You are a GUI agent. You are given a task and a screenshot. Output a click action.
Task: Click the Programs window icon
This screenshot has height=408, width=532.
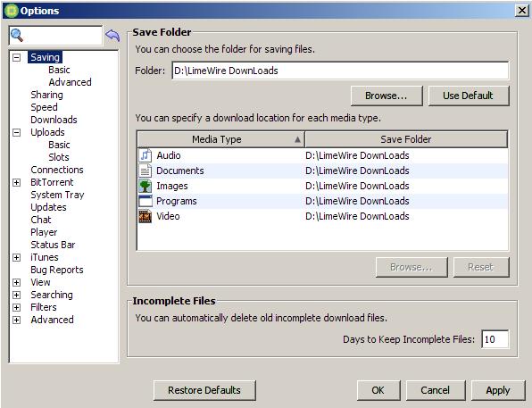click(x=145, y=201)
